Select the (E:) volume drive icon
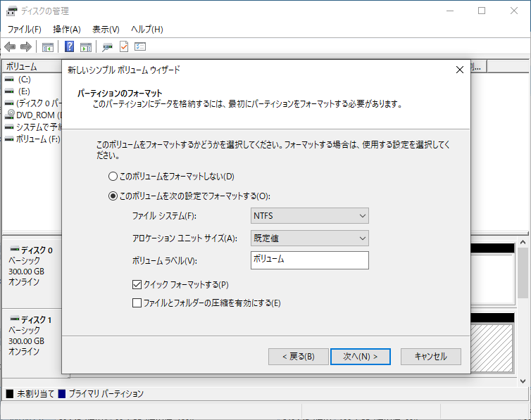Screen dimensions: 531x420 pos(9,91)
